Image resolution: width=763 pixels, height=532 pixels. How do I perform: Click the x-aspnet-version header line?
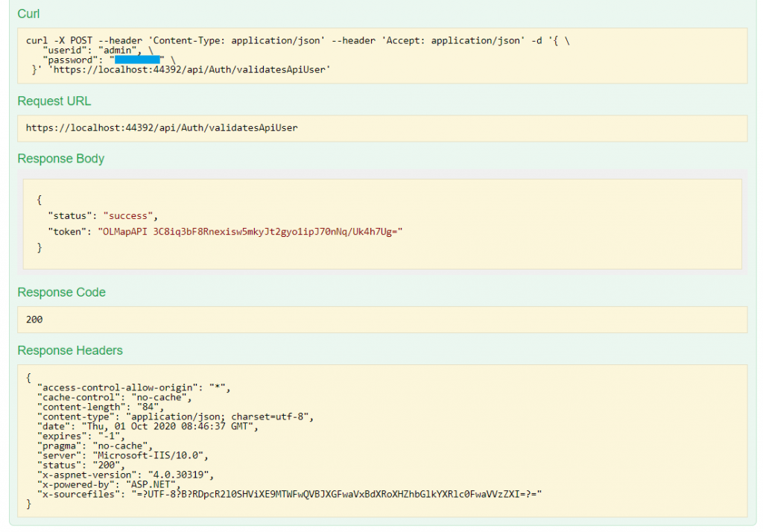pos(125,475)
